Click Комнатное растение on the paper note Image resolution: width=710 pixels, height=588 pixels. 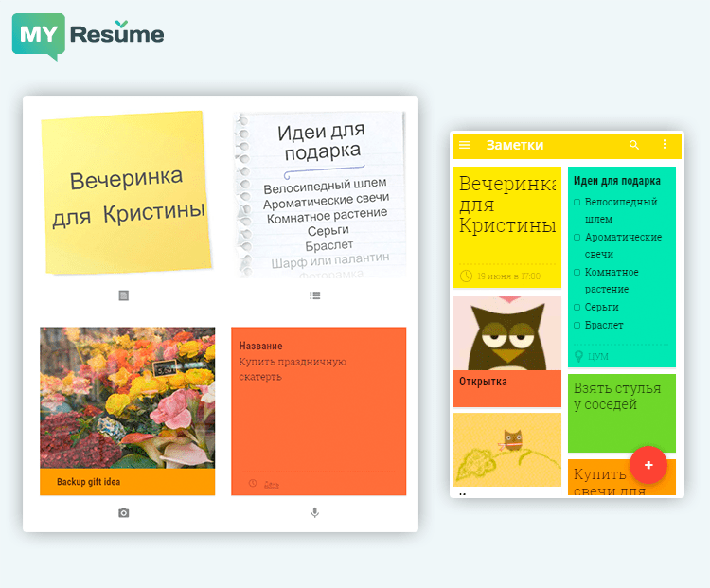point(327,216)
